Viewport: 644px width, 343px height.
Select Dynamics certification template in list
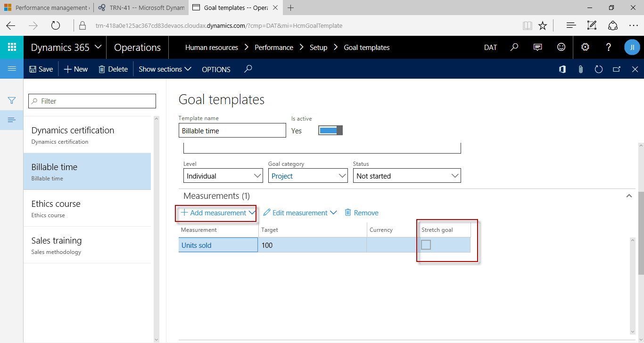point(87,135)
